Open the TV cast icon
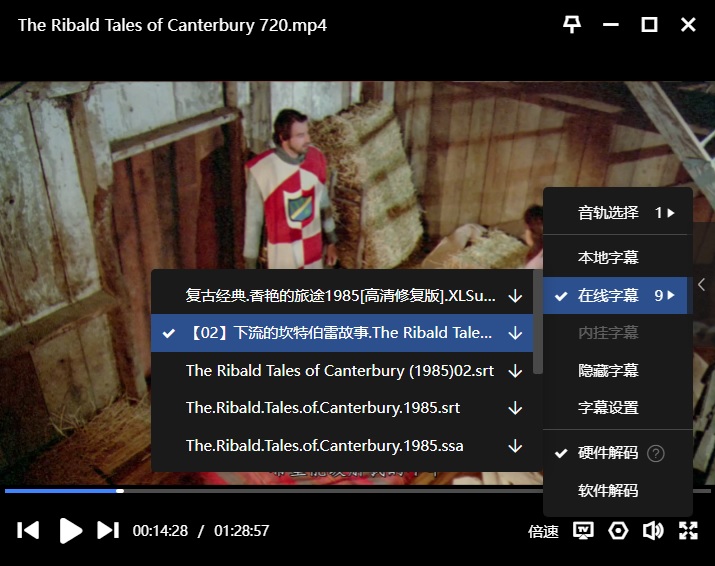 583,531
